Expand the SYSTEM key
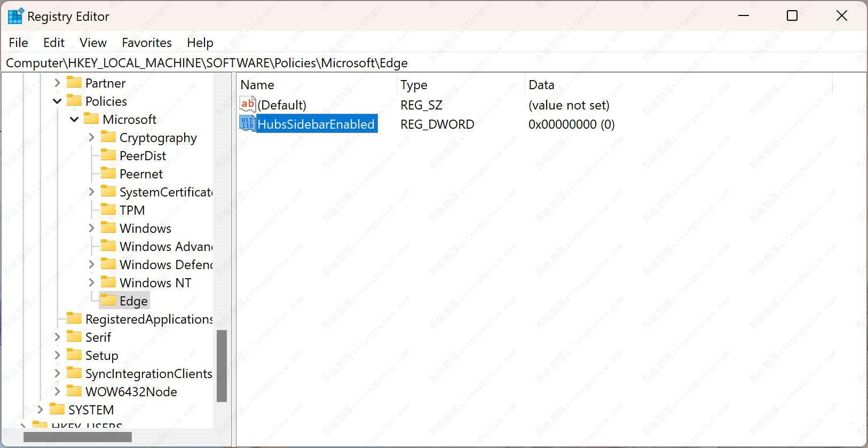The image size is (868, 448). (40, 410)
